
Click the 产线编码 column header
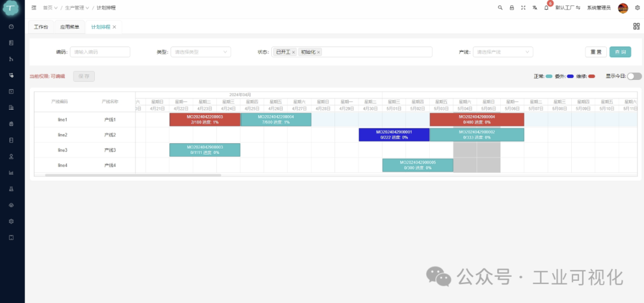click(60, 101)
